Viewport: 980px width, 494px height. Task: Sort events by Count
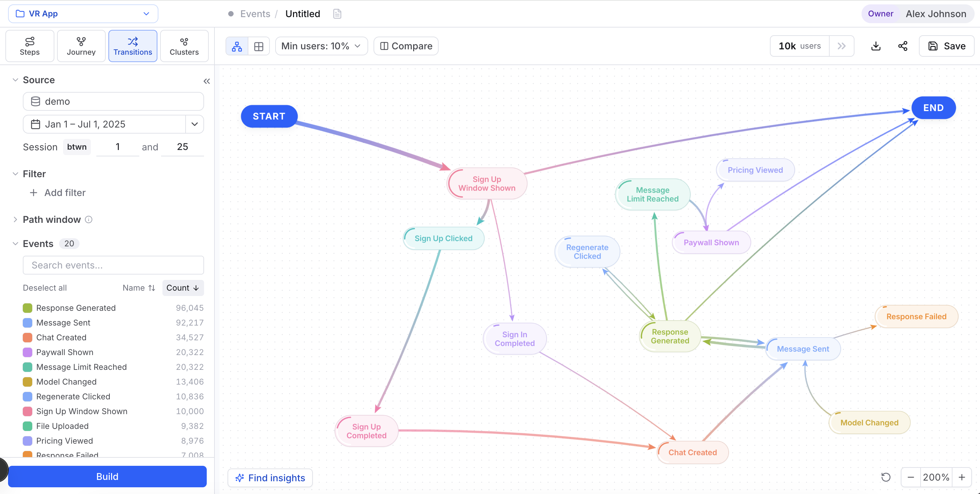click(x=183, y=288)
